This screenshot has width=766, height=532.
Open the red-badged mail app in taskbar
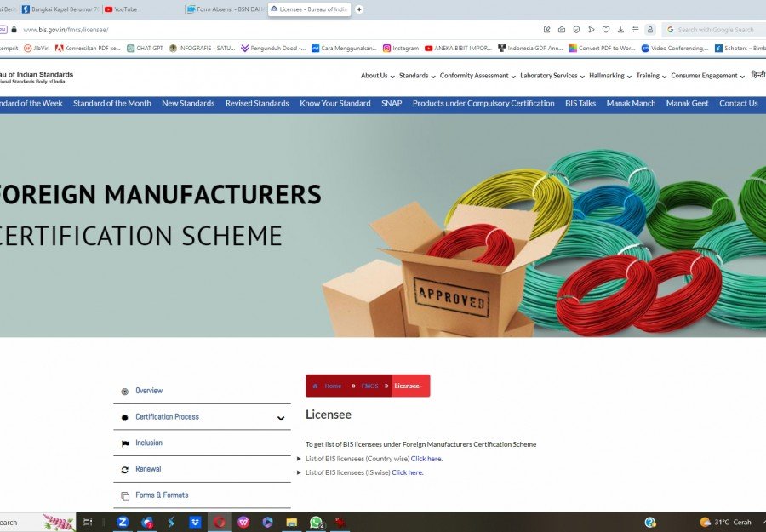(x=147, y=523)
